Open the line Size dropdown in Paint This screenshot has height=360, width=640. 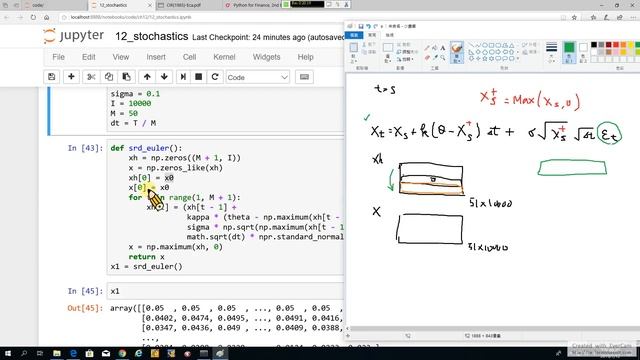coord(551,53)
